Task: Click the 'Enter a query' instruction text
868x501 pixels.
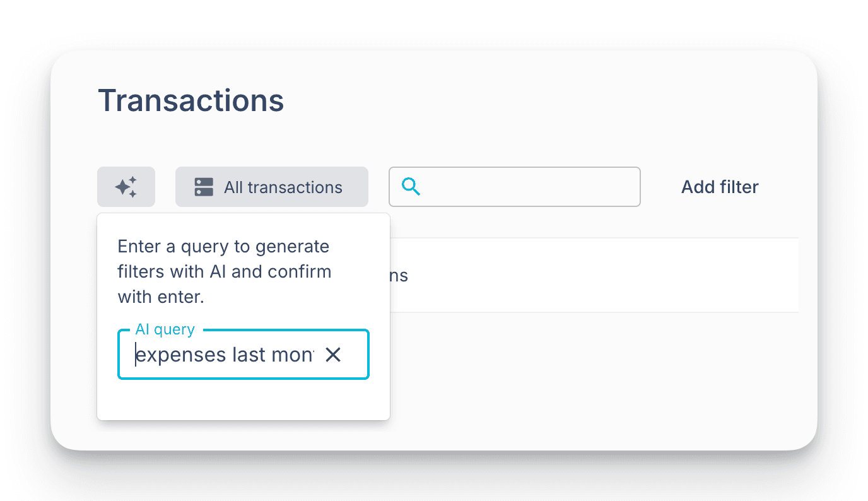Action: tap(223, 246)
